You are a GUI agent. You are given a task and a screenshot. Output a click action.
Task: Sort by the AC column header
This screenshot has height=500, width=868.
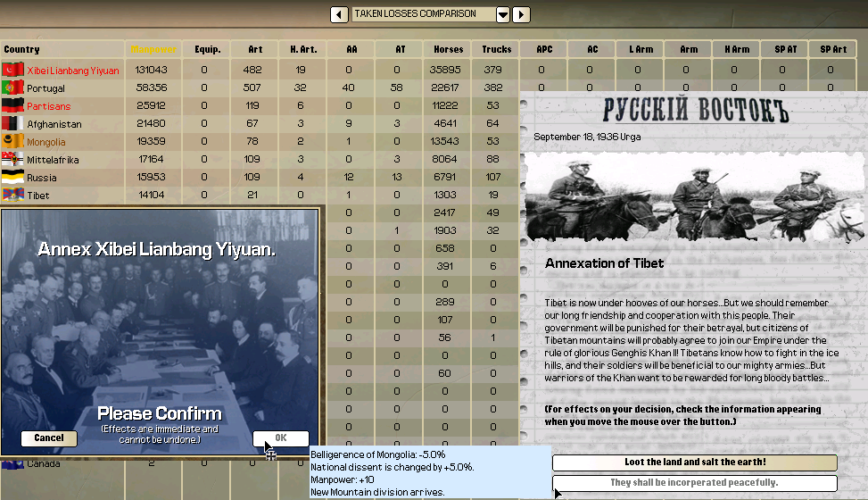pyautogui.click(x=593, y=49)
